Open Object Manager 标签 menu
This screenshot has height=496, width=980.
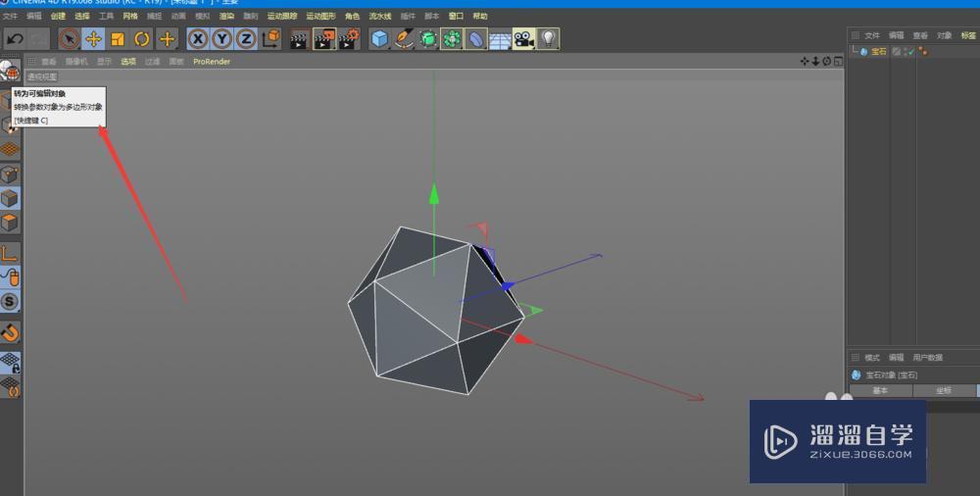coord(968,35)
